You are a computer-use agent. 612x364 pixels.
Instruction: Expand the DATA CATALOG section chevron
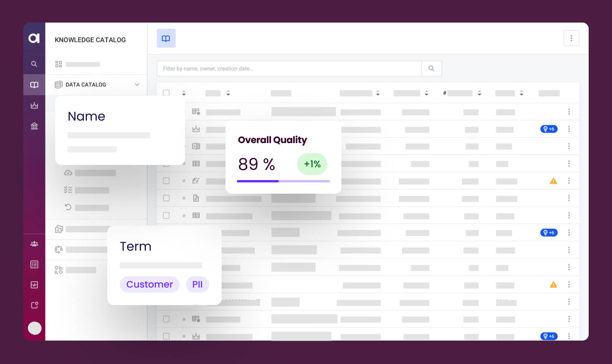137,84
